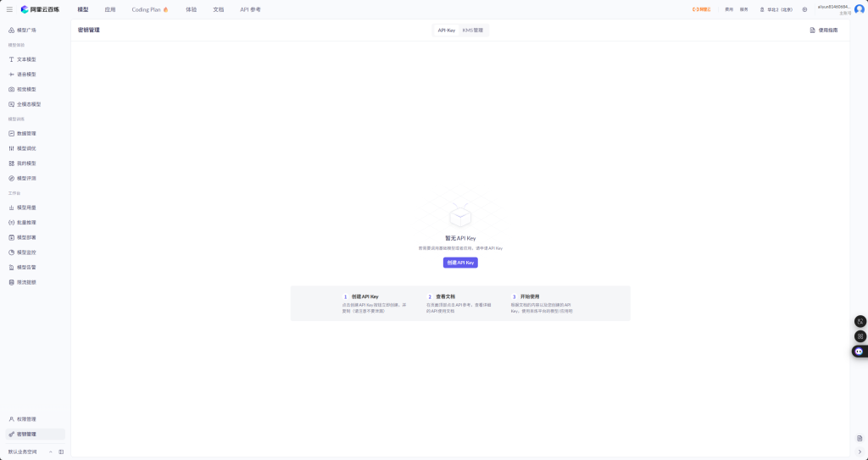This screenshot has width=868, height=460.
Task: Select 文本模型 in the sidebar
Action: click(26, 59)
